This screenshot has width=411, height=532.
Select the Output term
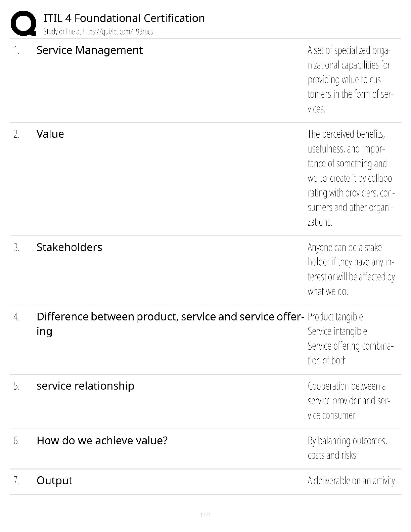tap(54, 481)
